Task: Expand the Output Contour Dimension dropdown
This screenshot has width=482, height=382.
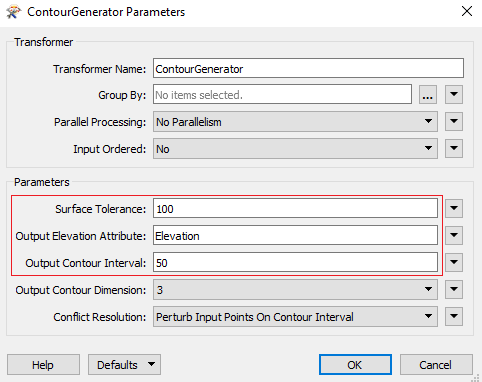Action: tap(295, 290)
